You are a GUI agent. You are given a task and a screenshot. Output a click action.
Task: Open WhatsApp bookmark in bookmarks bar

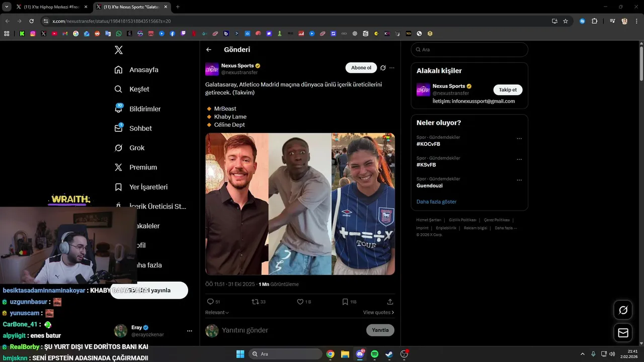click(x=119, y=34)
